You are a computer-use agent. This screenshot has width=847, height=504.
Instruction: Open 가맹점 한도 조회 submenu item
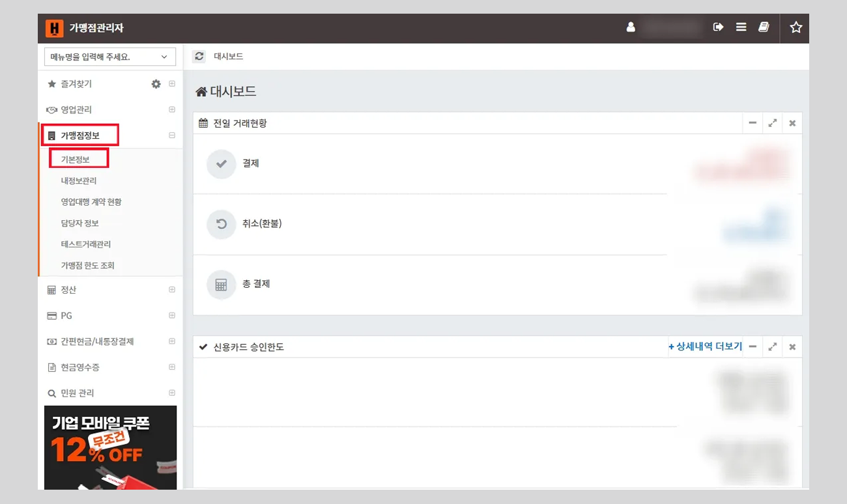pyautogui.click(x=88, y=266)
